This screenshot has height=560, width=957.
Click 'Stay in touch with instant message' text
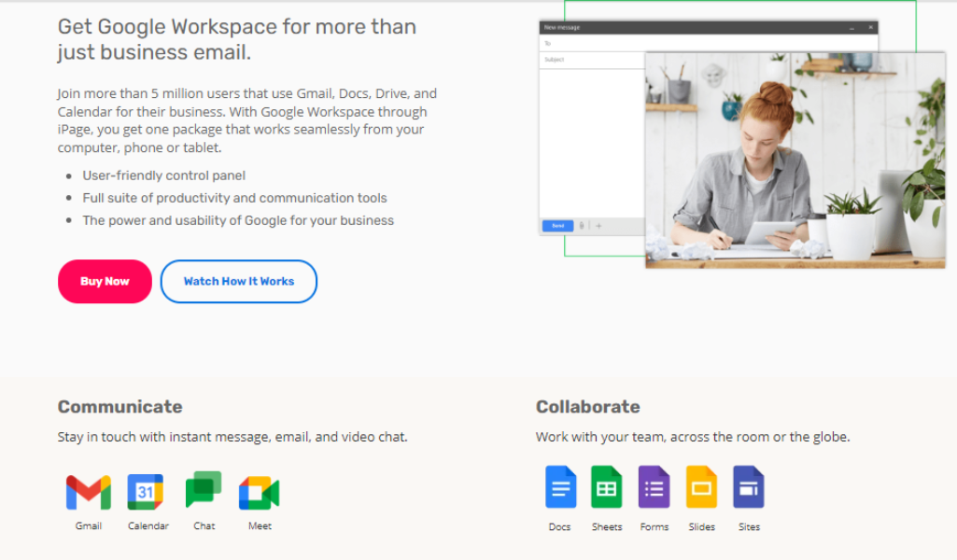point(232,437)
